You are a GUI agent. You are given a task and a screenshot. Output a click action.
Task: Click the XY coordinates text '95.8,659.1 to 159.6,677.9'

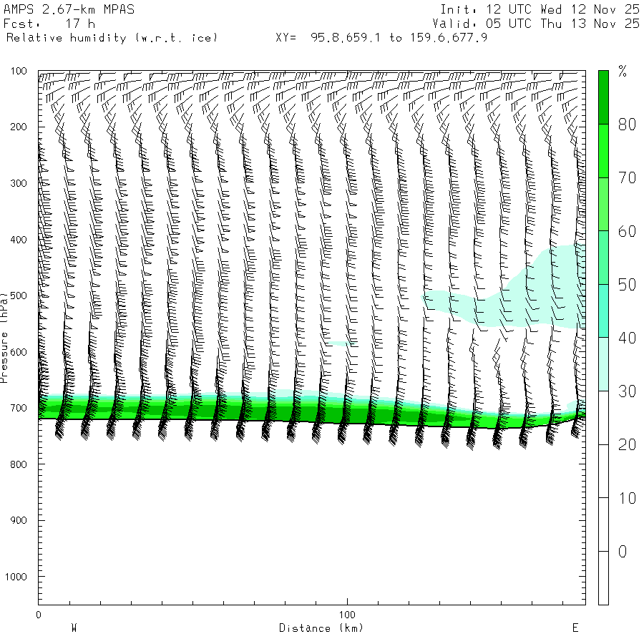click(x=399, y=38)
